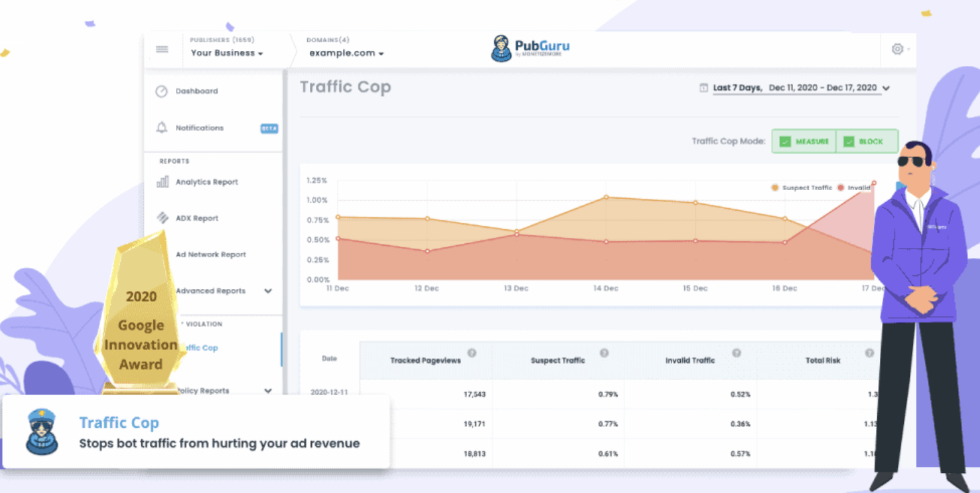The image size is (980, 493).
Task: Open ADX Report via its sidebar icon
Action: pyautogui.click(x=161, y=218)
